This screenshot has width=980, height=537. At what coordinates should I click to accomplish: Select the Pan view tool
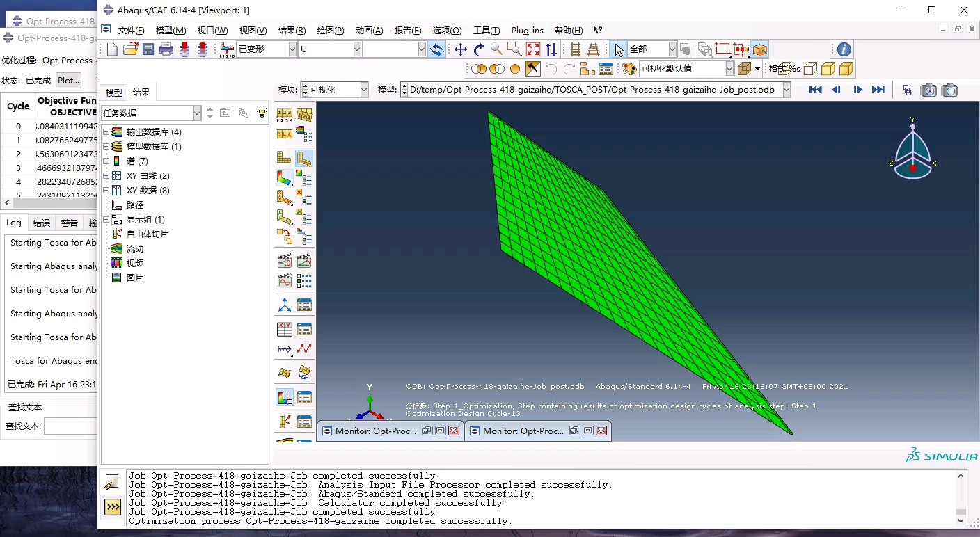coord(460,49)
